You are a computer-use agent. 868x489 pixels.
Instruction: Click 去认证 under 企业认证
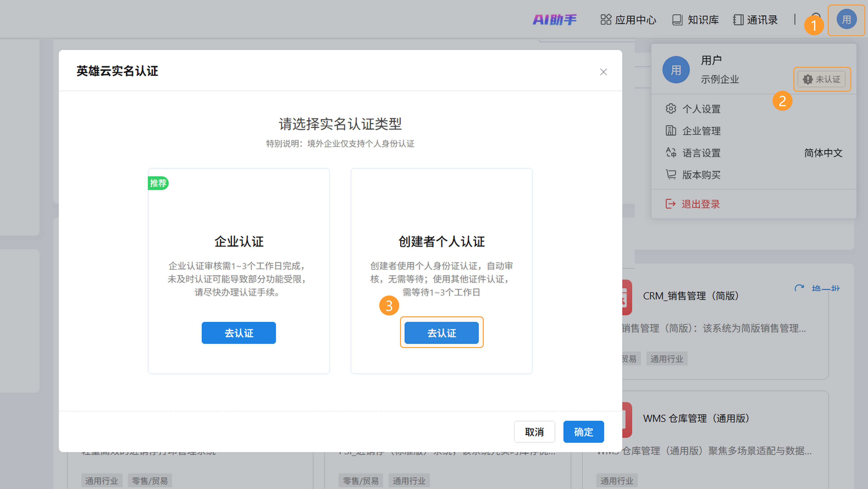[x=238, y=333]
